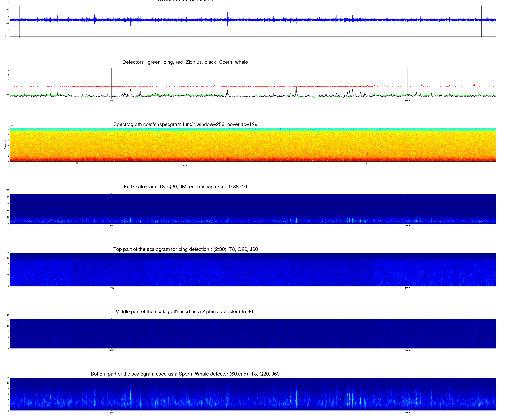The height and width of the screenshot is (420, 506).
Task: Click spectrogram marker line at 3
Action: (366, 144)
